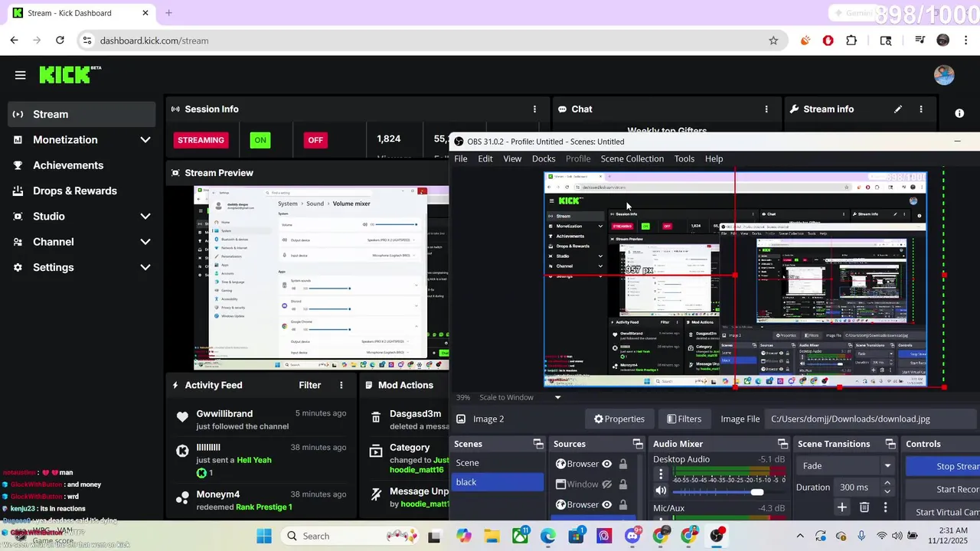The width and height of the screenshot is (980, 551).
Task: Toggle lock of Browser source above Window
Action: point(623,464)
